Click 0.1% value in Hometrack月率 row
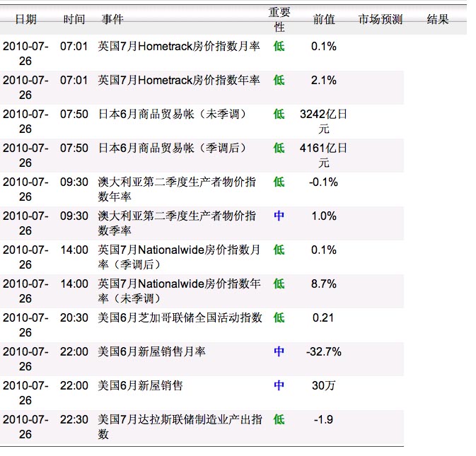This screenshot has width=476, height=456. pyautogui.click(x=324, y=47)
